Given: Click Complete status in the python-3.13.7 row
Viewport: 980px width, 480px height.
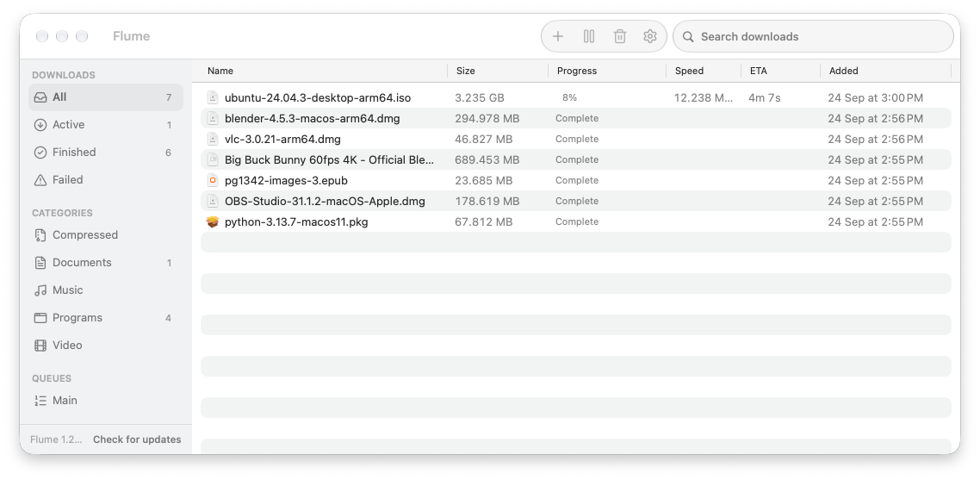Looking at the screenshot, I should pos(577,221).
